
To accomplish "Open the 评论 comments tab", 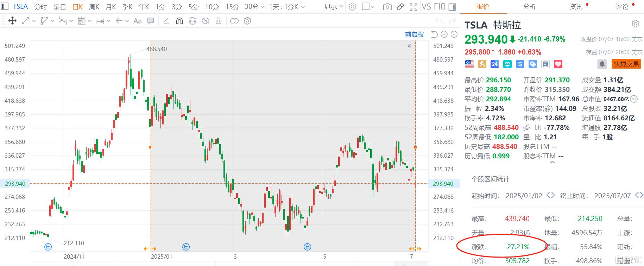I will (x=622, y=7).
